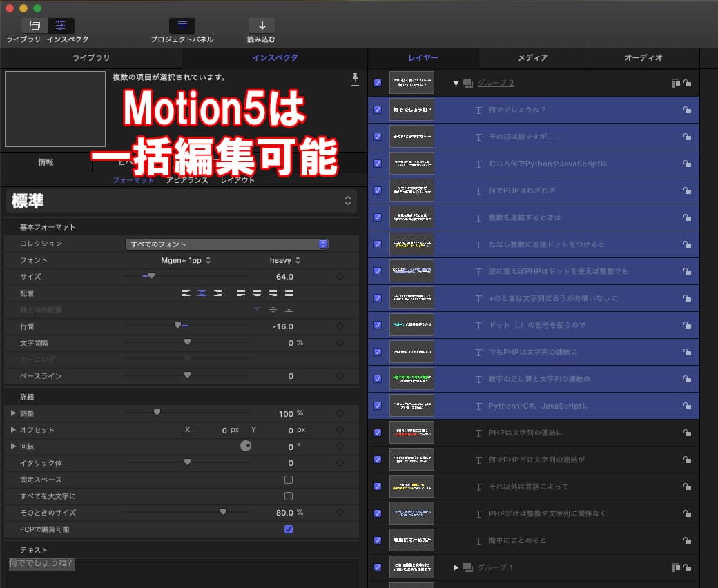Screen dimensions: 718x588
Task: Uncheck the FCPで編集可能 checkbox
Action: 289,529
